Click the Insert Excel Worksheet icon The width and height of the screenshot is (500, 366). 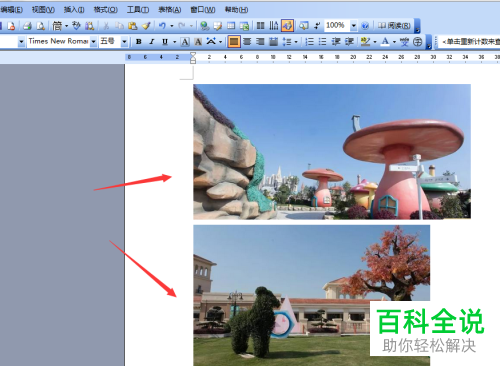point(244,26)
